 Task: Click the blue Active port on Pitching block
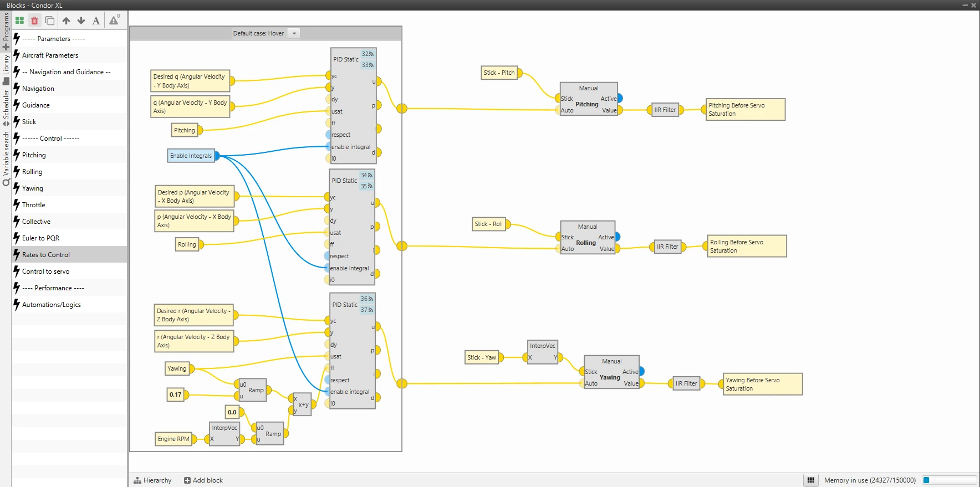(620, 98)
